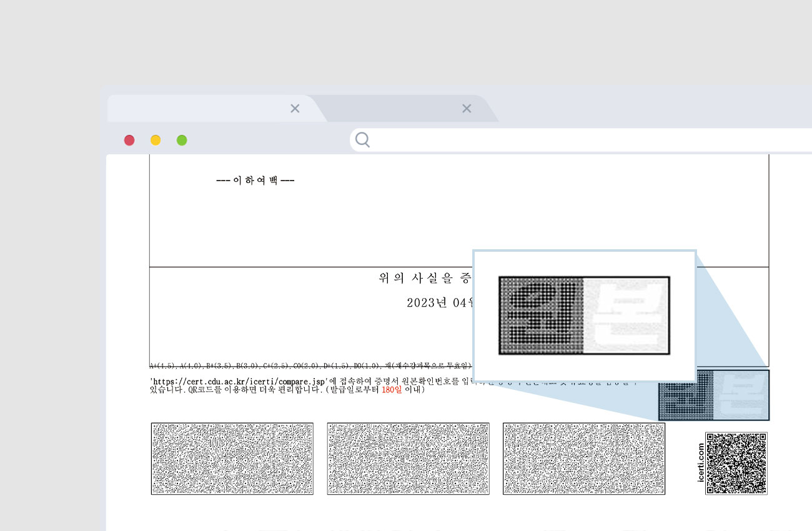Select the middle 2D barcode block
Screen dimensions: 812x531
[x=408, y=459]
